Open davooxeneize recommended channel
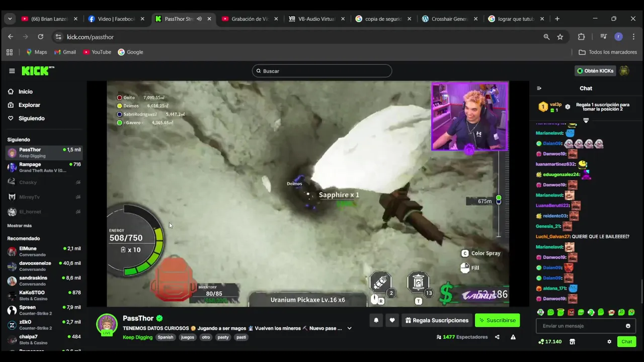This screenshot has height=362, width=644. pos(44,266)
